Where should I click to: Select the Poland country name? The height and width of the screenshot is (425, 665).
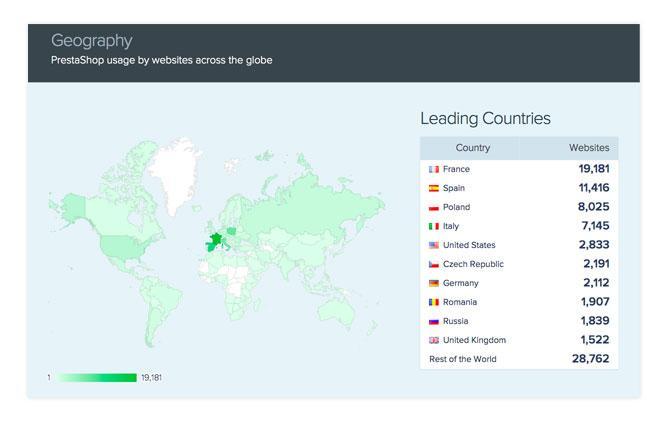pyautogui.click(x=456, y=207)
